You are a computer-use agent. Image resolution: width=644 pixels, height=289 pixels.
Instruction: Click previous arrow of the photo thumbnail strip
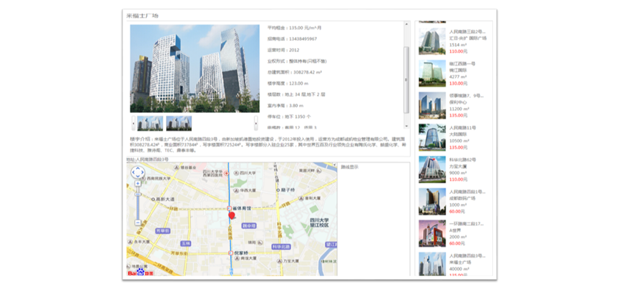coord(134,123)
